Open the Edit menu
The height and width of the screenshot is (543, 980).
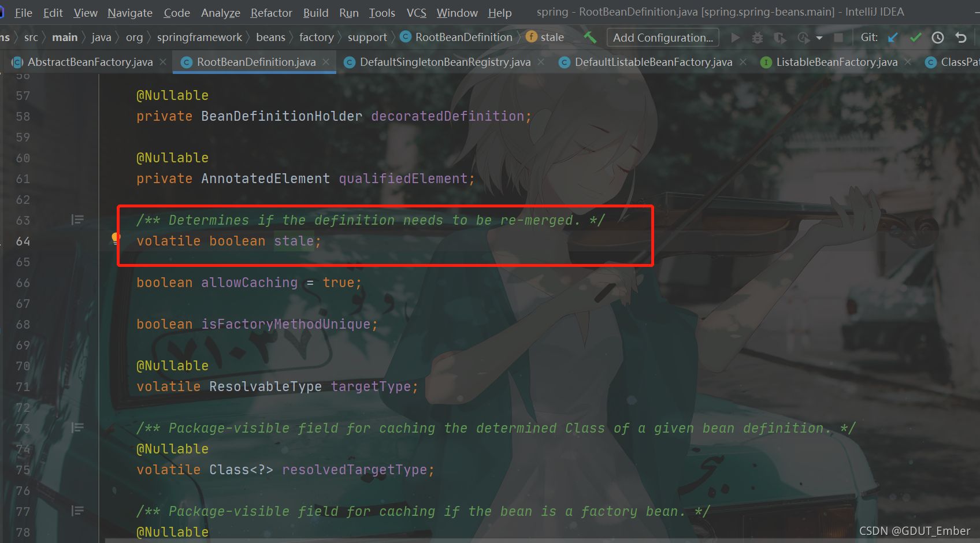point(53,13)
